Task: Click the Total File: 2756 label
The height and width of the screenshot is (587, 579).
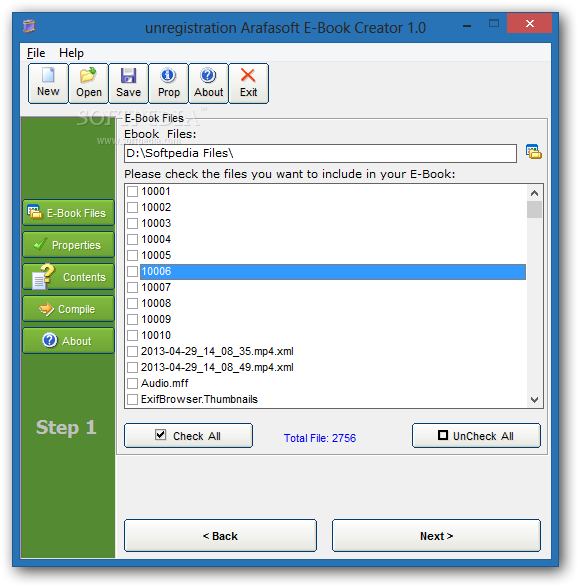Action: point(320,438)
